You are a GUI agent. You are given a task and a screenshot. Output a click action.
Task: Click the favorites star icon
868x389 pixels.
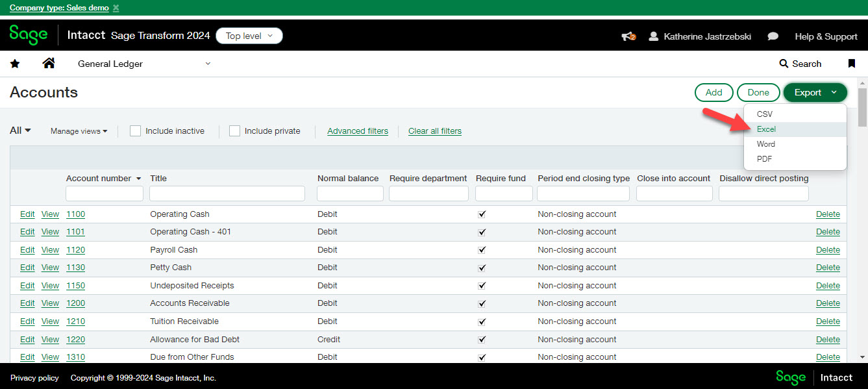pyautogui.click(x=15, y=64)
